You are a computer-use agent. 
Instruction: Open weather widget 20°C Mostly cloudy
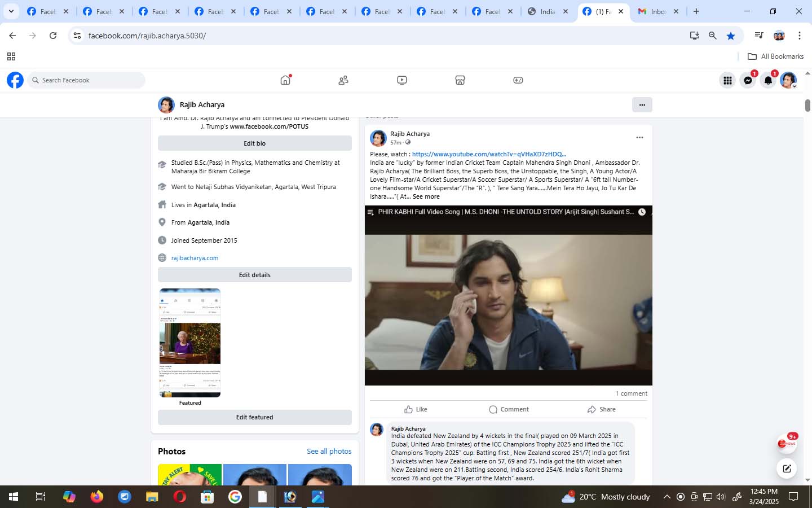pyautogui.click(x=606, y=497)
